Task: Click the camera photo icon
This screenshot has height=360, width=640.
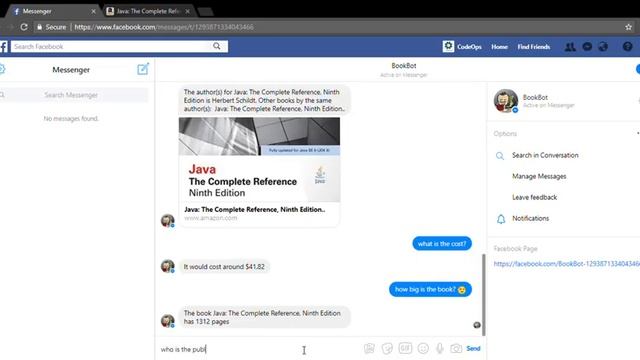Action: click(456, 348)
